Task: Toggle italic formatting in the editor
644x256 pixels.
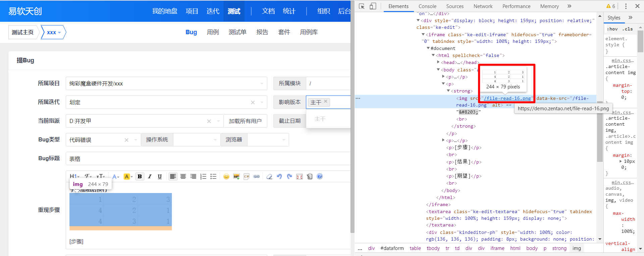Action: click(150, 177)
